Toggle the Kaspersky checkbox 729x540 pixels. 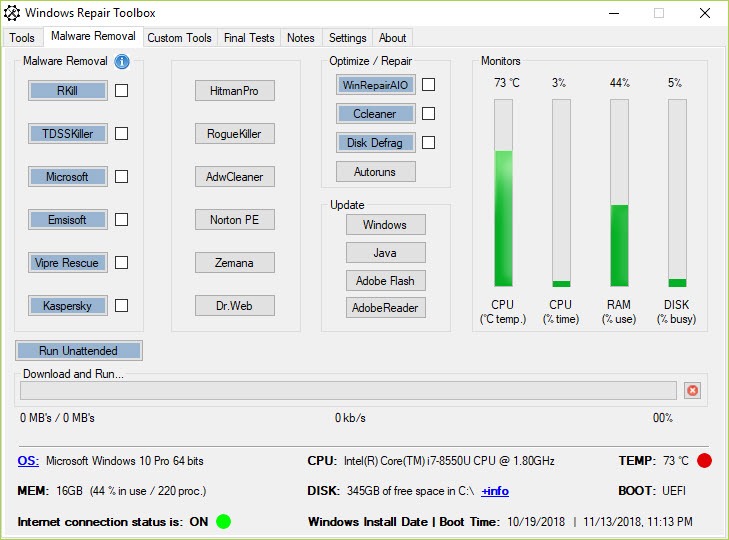coord(121,306)
